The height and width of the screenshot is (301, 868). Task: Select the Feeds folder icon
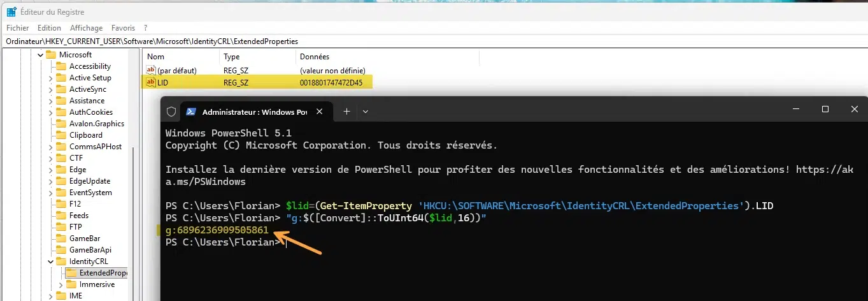[61, 216]
